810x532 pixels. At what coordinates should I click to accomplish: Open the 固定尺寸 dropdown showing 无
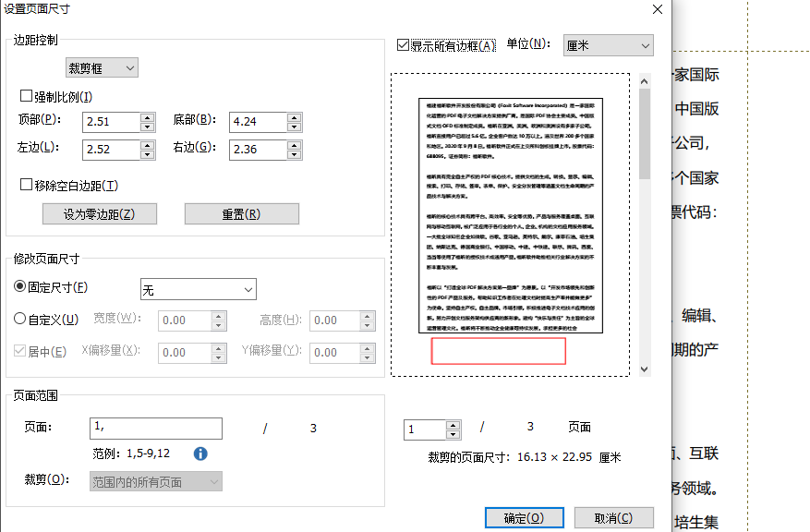pyautogui.click(x=198, y=288)
